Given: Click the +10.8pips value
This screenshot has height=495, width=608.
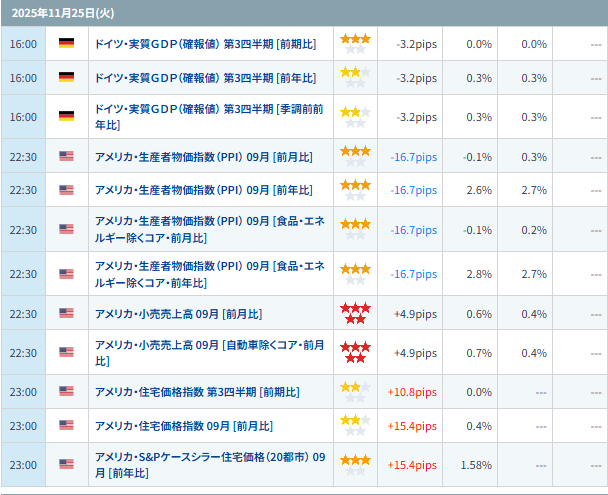Looking at the screenshot, I should tap(412, 392).
